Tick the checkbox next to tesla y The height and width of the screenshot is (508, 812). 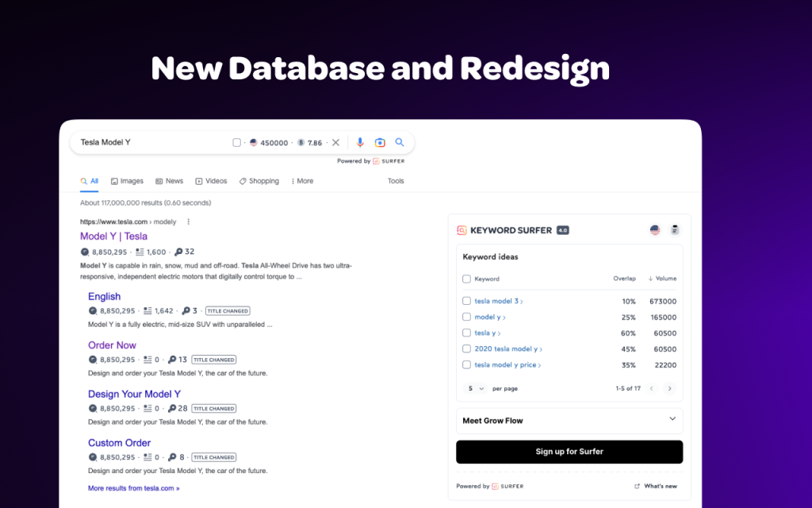click(x=466, y=333)
